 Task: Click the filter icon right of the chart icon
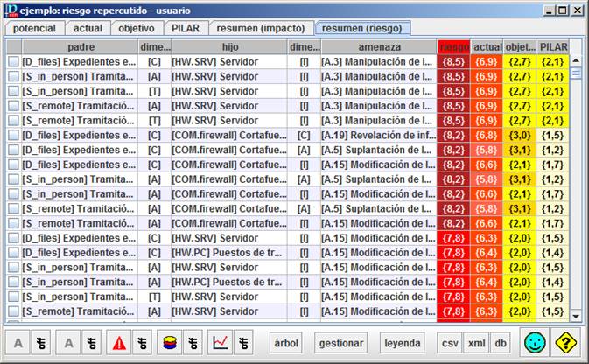[246, 343]
